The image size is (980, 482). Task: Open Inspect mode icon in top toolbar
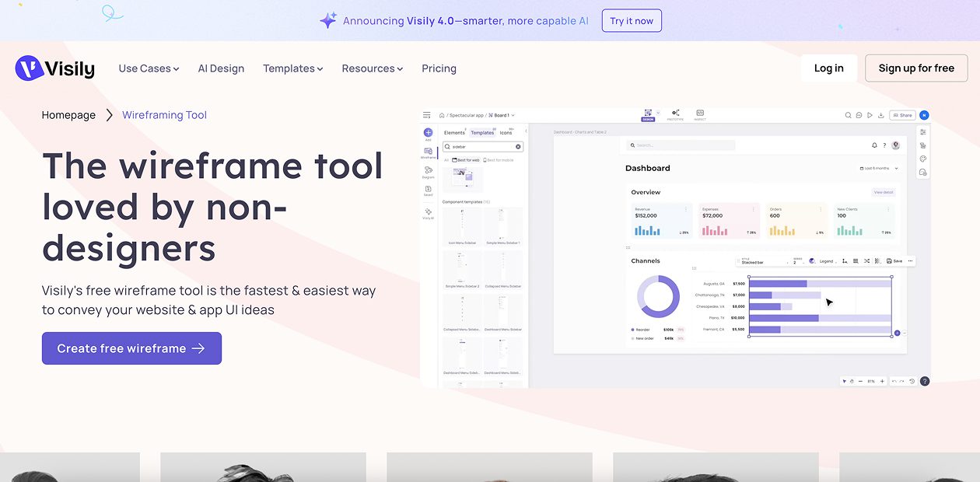pyautogui.click(x=699, y=114)
